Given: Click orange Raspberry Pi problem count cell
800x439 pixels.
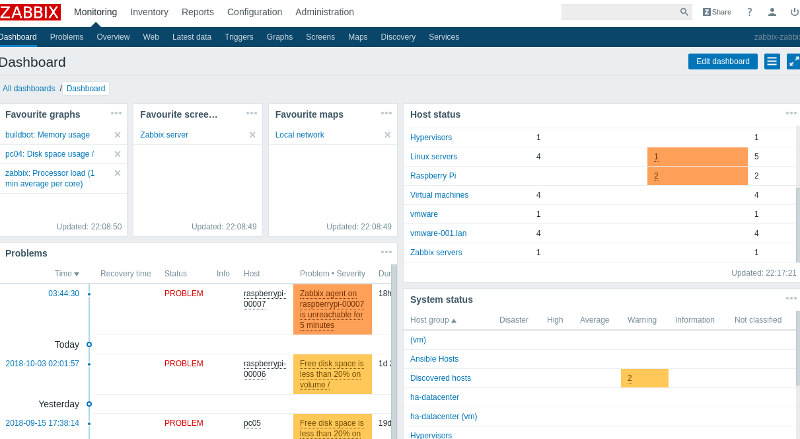Looking at the screenshot, I should (697, 176).
